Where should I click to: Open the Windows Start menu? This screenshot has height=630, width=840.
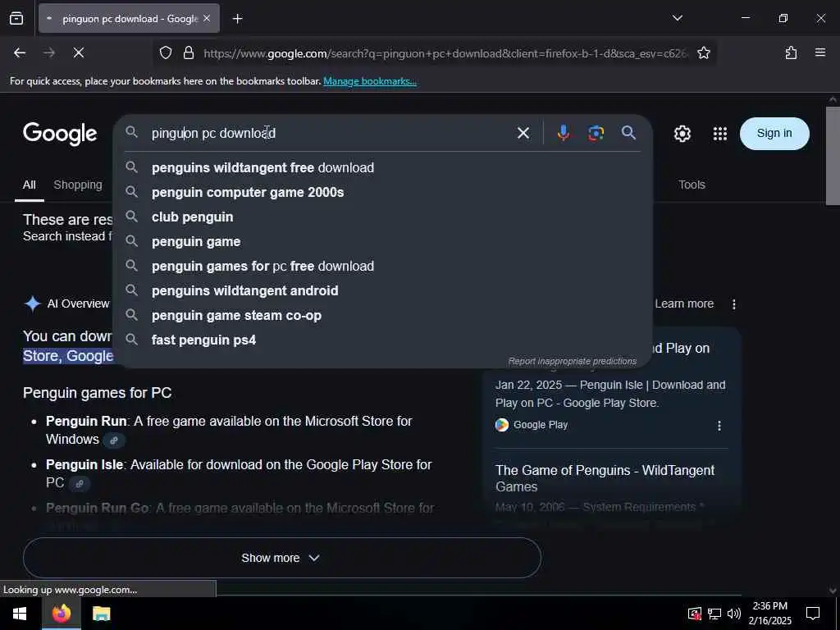20,614
